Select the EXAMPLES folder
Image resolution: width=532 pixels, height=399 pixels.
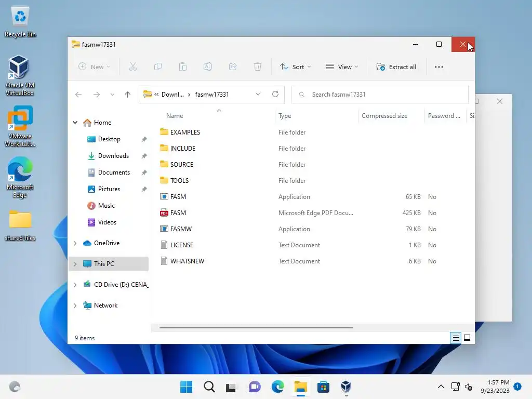tap(185, 132)
